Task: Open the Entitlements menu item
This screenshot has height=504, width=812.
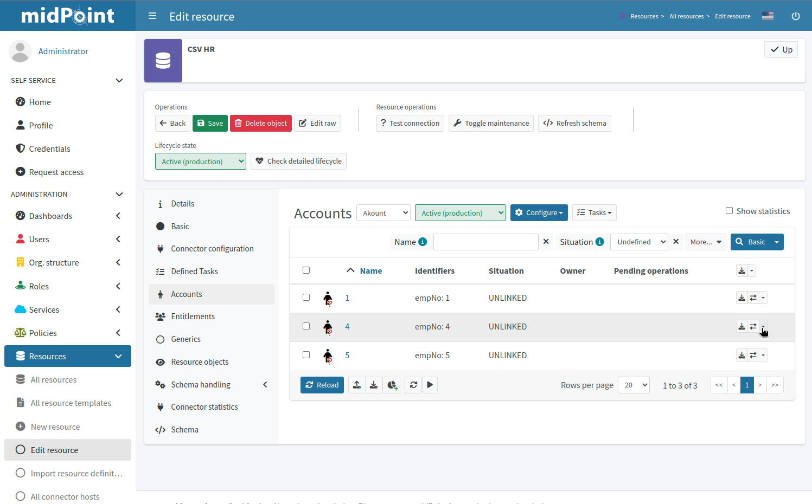Action: click(x=212, y=316)
